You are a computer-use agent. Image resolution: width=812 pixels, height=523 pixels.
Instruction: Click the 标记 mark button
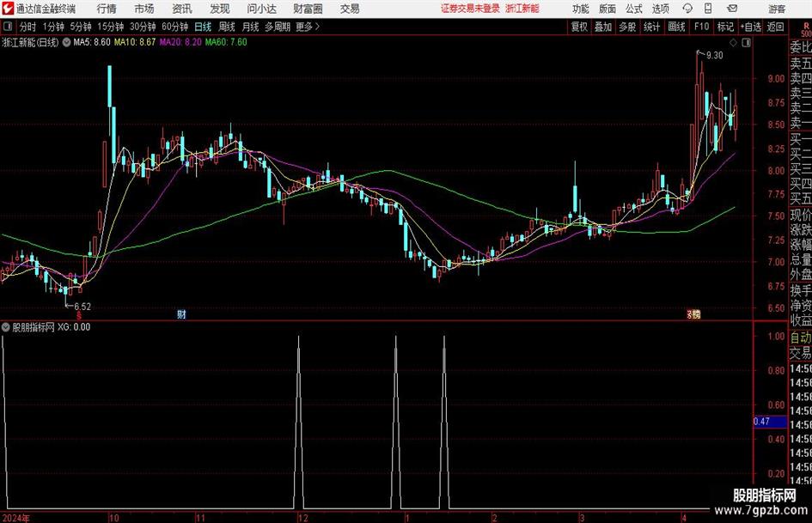pos(725,27)
